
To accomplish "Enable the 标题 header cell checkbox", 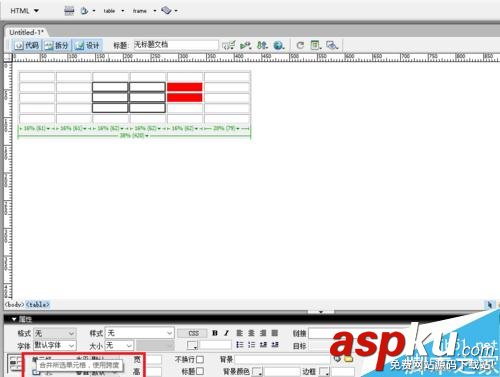I will [200, 371].
